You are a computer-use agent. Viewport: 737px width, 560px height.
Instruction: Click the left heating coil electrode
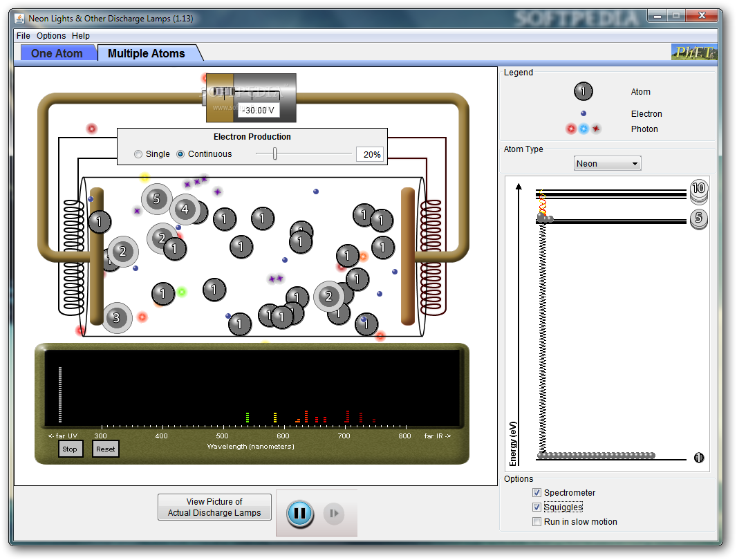[73, 257]
